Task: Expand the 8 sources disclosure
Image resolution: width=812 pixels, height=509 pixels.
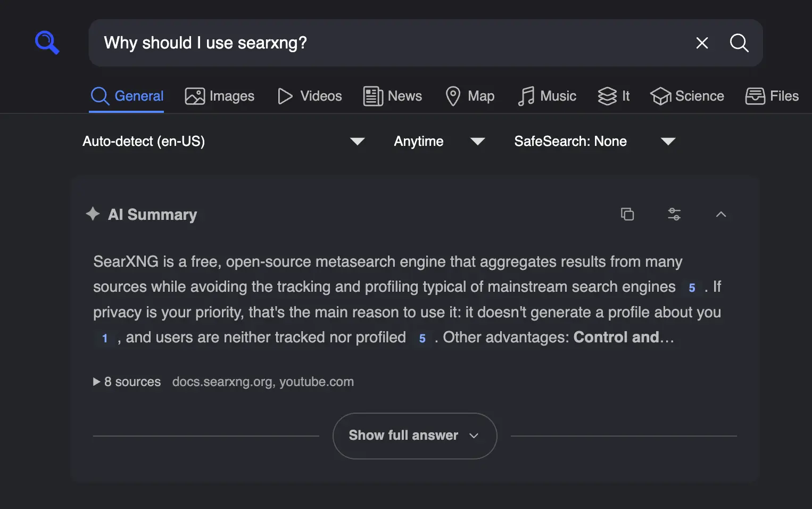Action: point(127,382)
